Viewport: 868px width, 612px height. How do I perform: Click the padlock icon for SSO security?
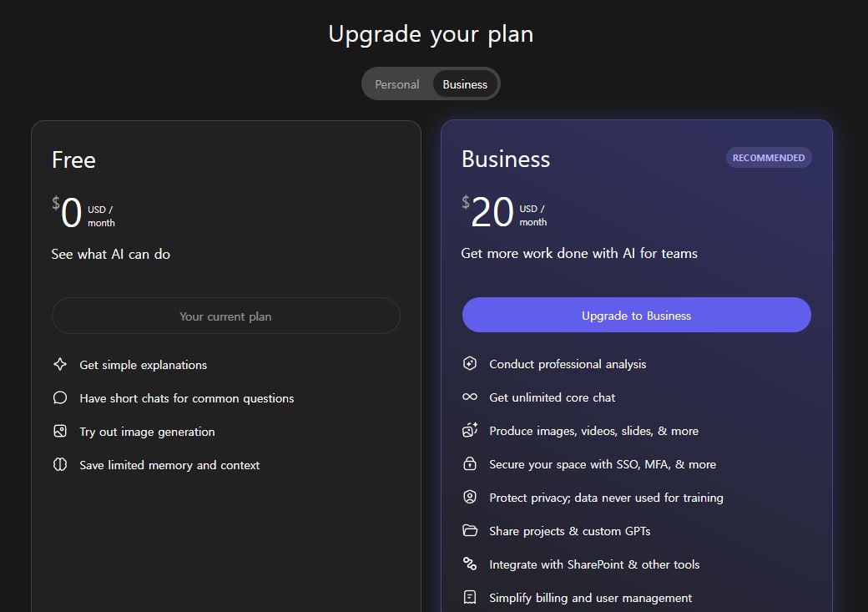pos(470,464)
